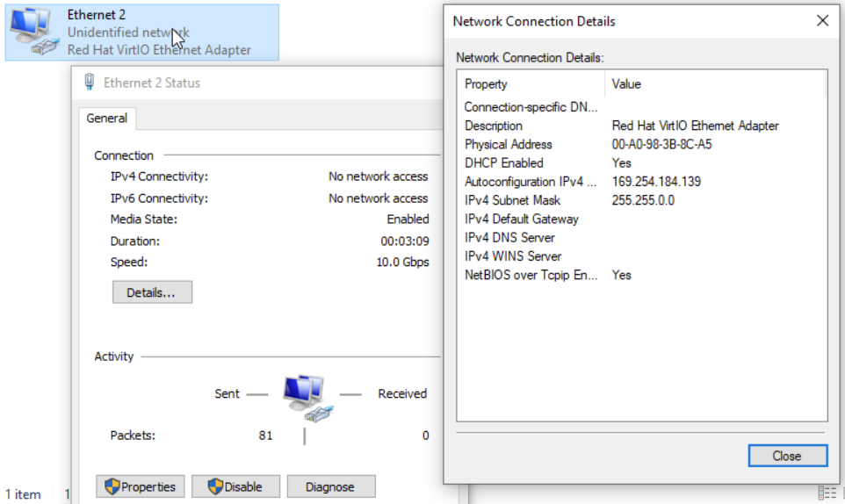Select the IPv4 Default Gateway row

pos(522,219)
